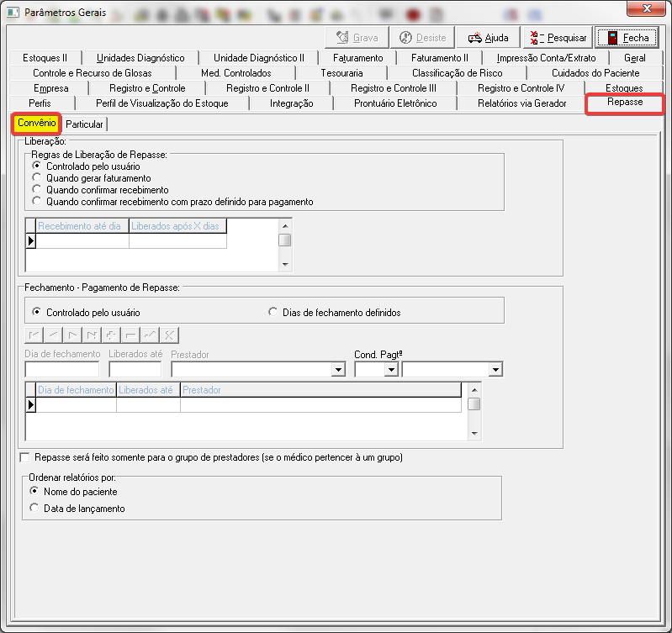Viewport: 672px width, 633px height.
Task: Click the Liberados até input field
Action: pyautogui.click(x=135, y=370)
